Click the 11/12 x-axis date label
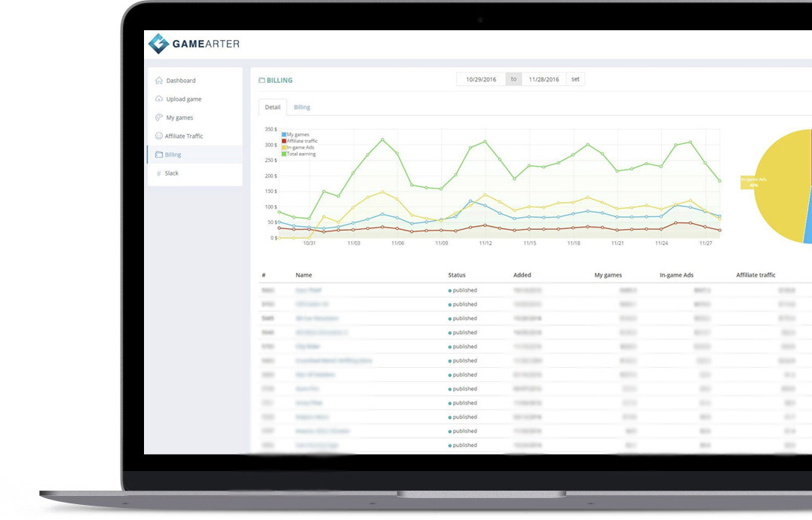This screenshot has height=520, width=812. pos(486,243)
